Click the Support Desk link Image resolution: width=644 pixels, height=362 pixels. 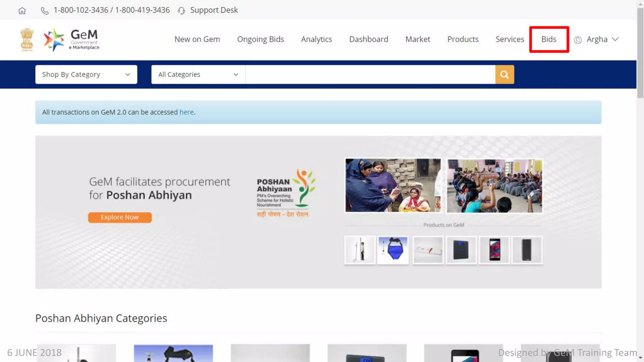tap(214, 10)
